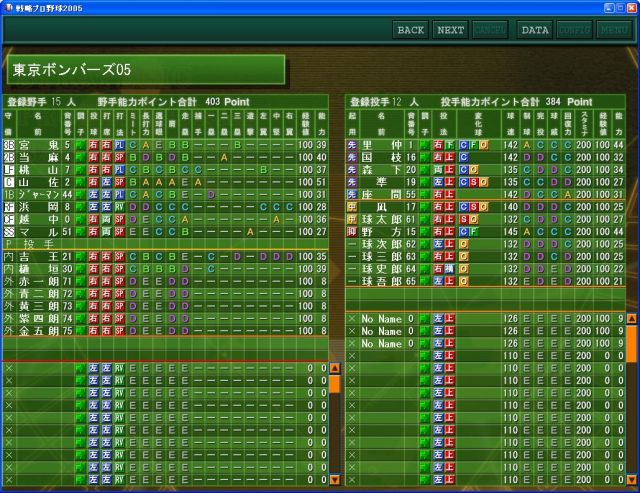Click the CF position icon for 越中
The width and height of the screenshot is (640, 493).
(x=9, y=220)
